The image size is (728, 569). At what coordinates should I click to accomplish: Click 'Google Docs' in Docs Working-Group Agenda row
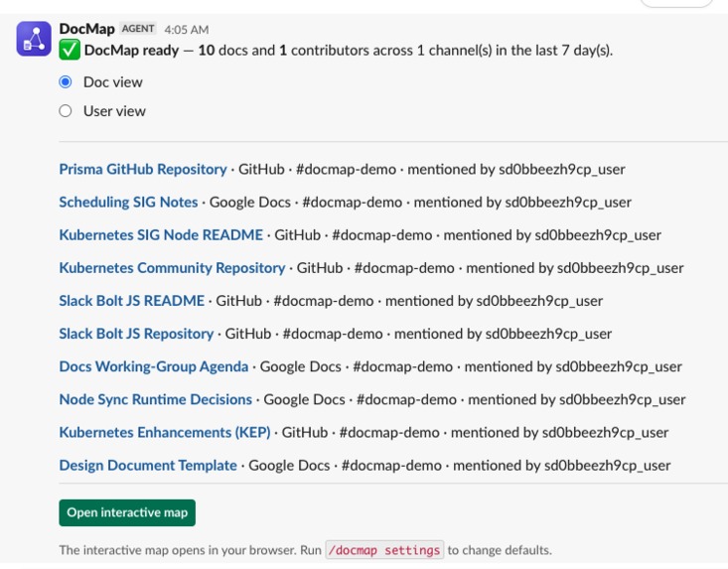pyautogui.click(x=300, y=367)
